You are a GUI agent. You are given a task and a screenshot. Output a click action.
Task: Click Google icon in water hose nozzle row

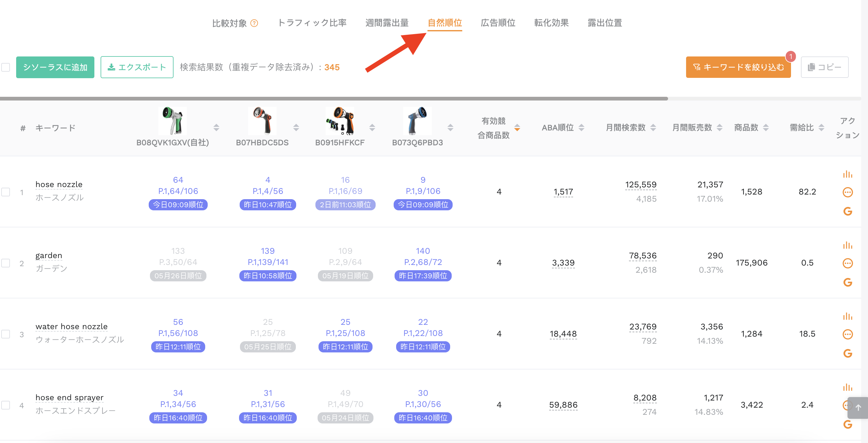point(848,353)
